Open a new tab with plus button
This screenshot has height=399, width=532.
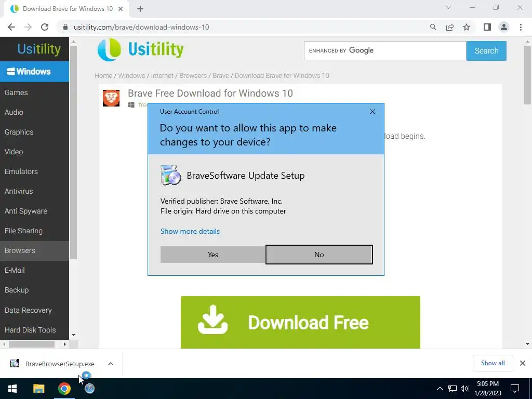(140, 9)
